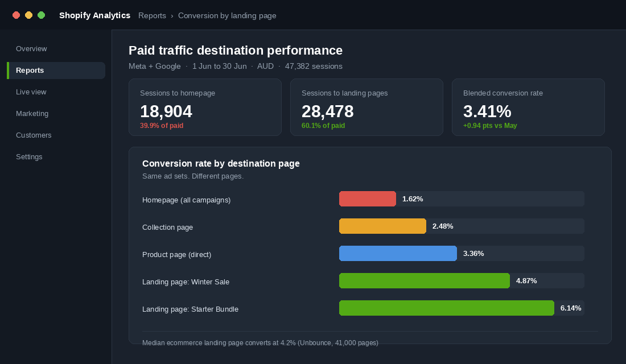Click the AUD currency text
This screenshot has height=364, width=626.
pos(266,66)
